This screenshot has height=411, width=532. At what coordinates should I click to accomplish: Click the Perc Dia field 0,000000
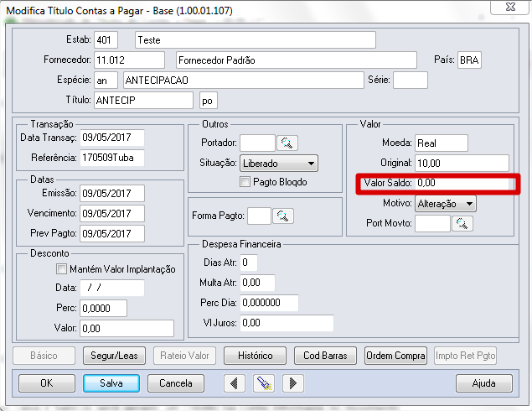[x=270, y=303]
